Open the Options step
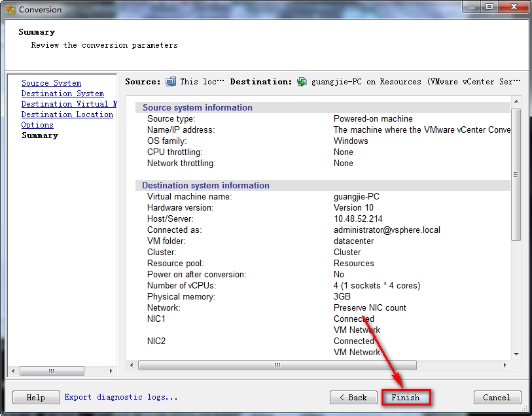This screenshot has height=416, width=532. (x=37, y=125)
